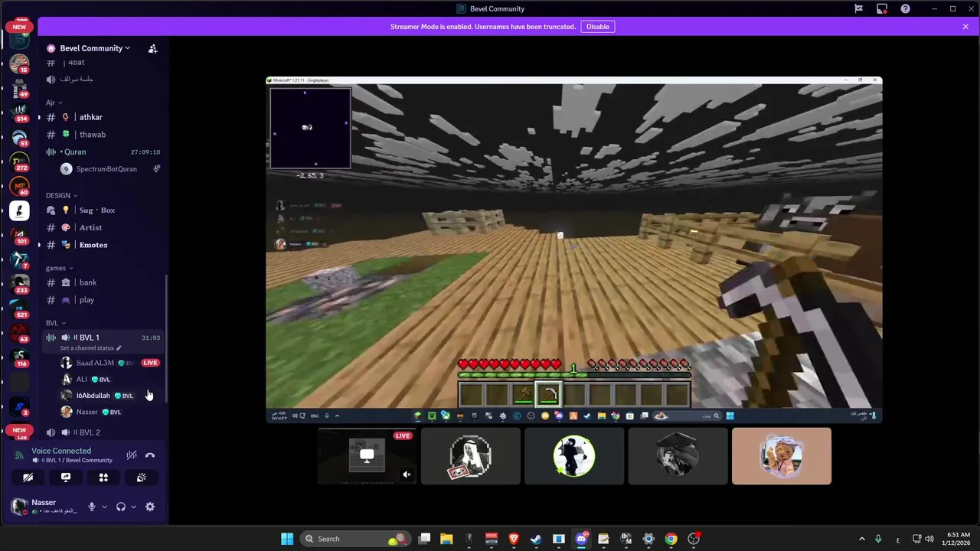The width and height of the screenshot is (980, 551).
Task: Collapse the BVL category
Action: click(x=55, y=323)
